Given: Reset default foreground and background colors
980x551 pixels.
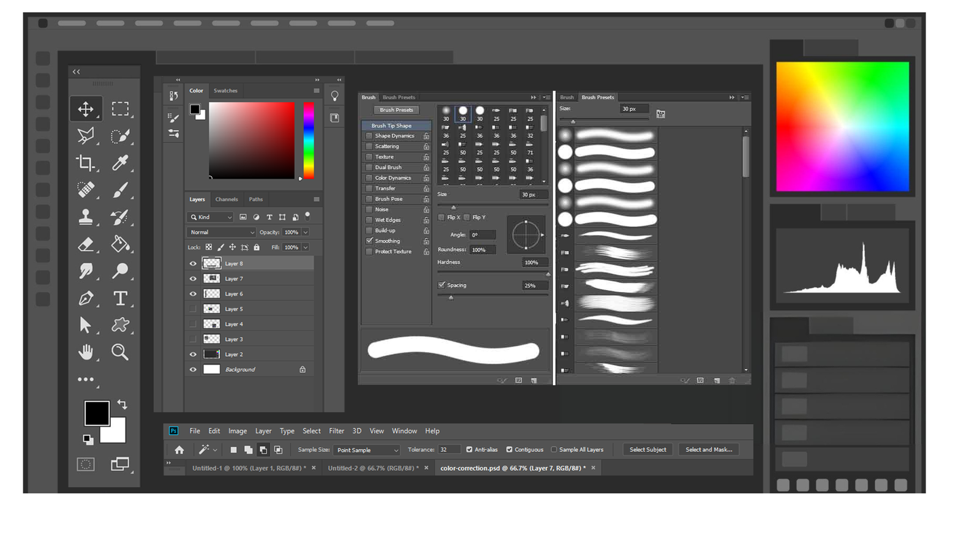Looking at the screenshot, I should [x=88, y=439].
